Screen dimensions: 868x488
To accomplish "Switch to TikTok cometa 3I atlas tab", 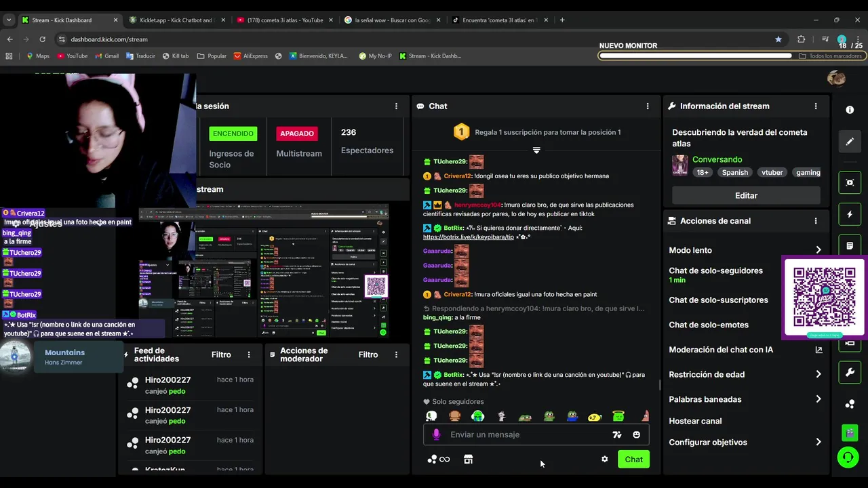I will [500, 20].
